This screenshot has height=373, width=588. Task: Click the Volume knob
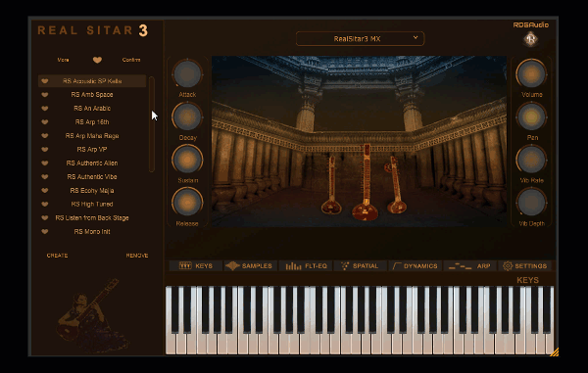(531, 74)
